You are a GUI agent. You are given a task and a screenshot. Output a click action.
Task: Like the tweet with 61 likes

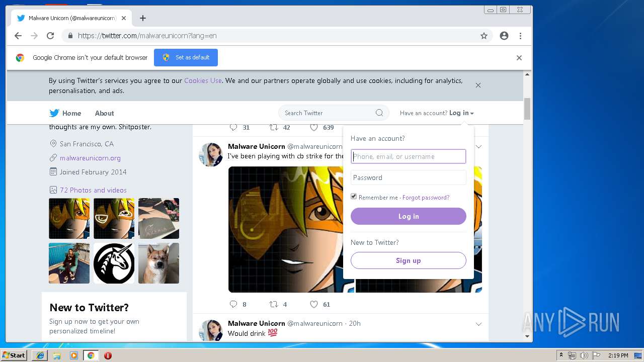(x=314, y=304)
